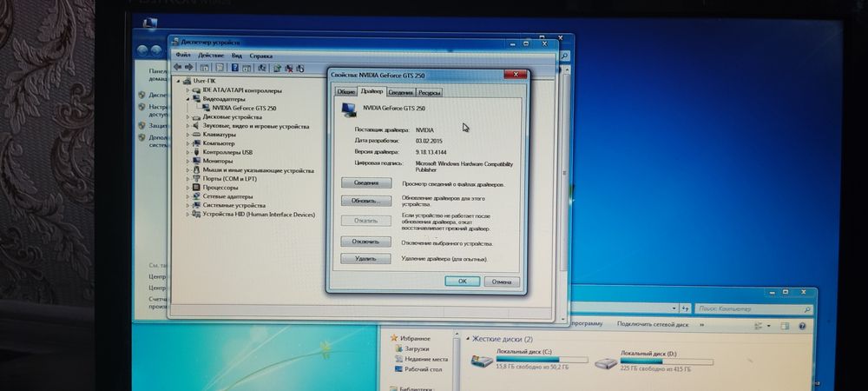Click the Видеоадаптеры category icon

click(x=196, y=98)
